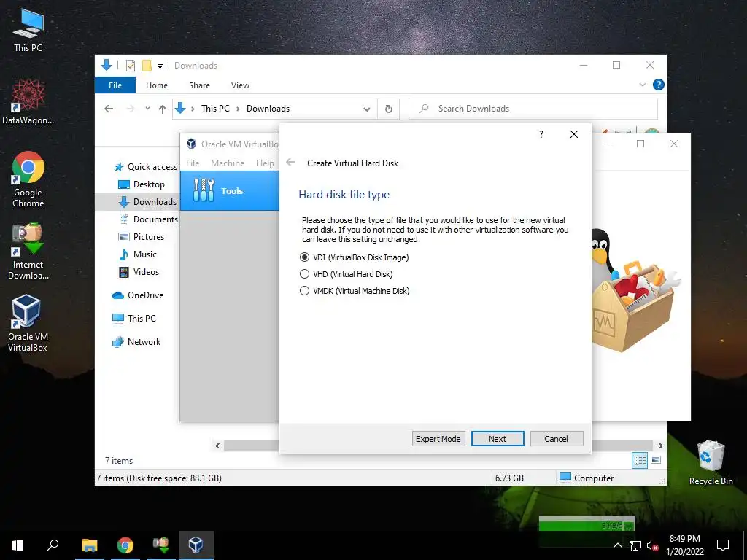Switch Explorer to details view
Viewport: 747px width, 560px height.
[640, 460]
